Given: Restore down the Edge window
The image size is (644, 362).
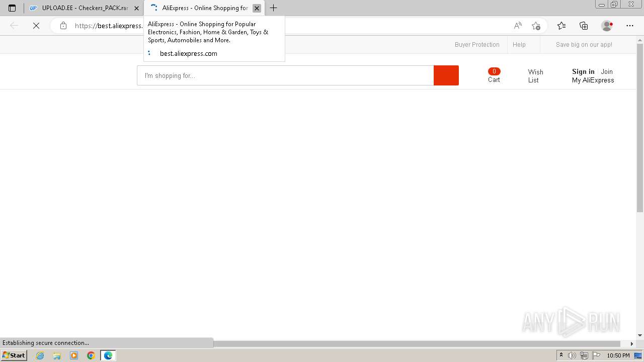Looking at the screenshot, I should pyautogui.click(x=614, y=5).
